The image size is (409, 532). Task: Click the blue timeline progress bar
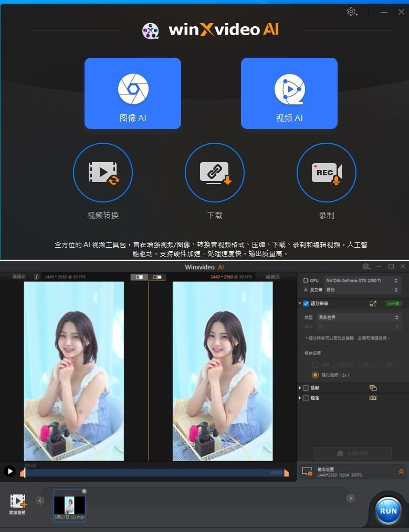point(154,473)
